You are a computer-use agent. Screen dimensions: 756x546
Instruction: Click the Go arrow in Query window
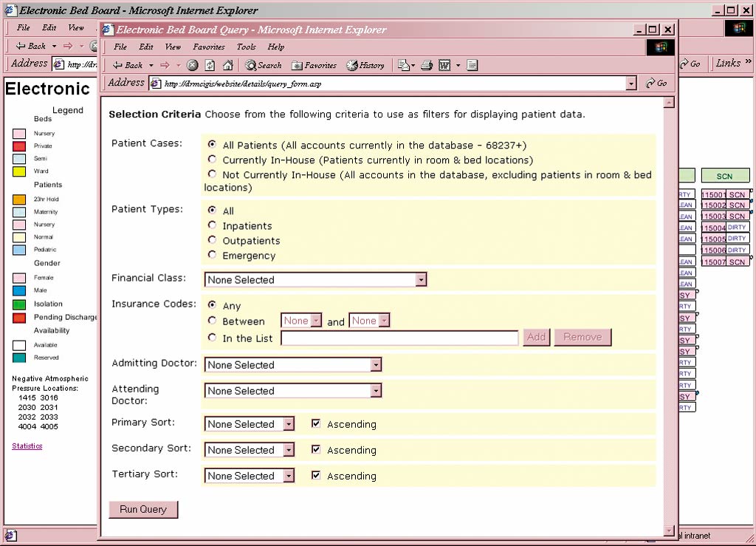[x=656, y=83]
